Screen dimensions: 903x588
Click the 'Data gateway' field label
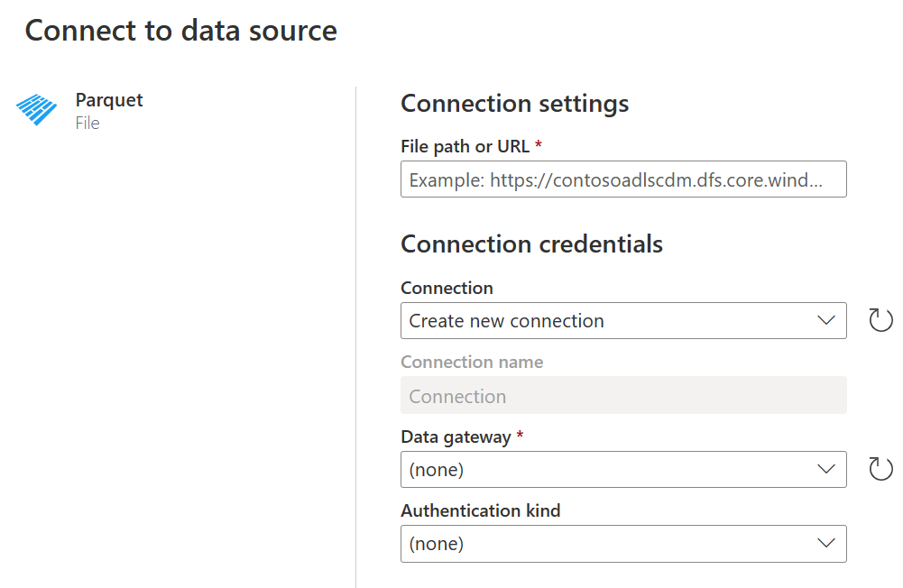456,436
